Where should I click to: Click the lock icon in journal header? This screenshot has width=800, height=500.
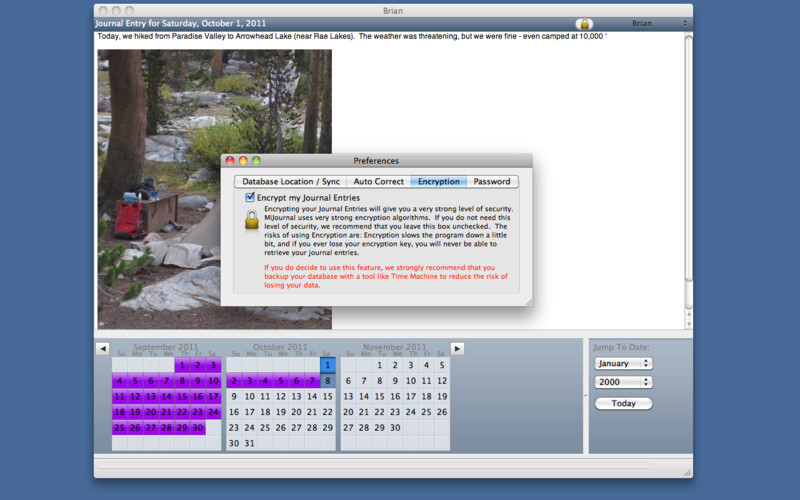click(x=584, y=23)
